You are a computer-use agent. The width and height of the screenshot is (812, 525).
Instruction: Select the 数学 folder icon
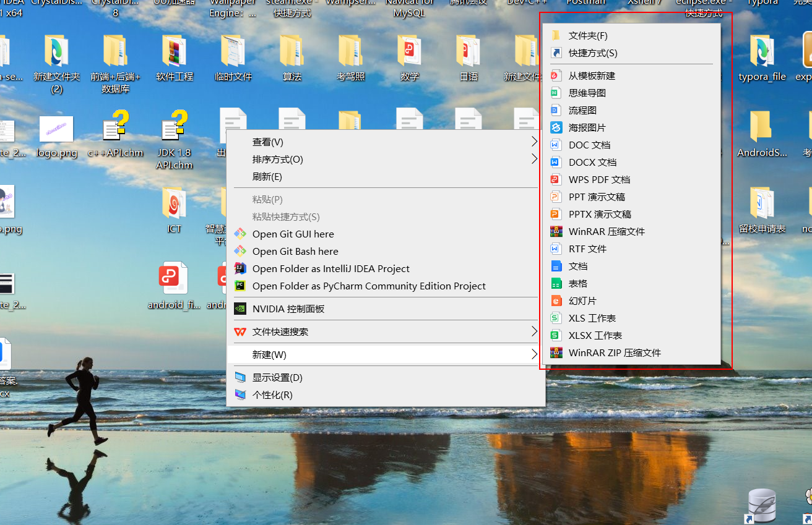(409, 51)
